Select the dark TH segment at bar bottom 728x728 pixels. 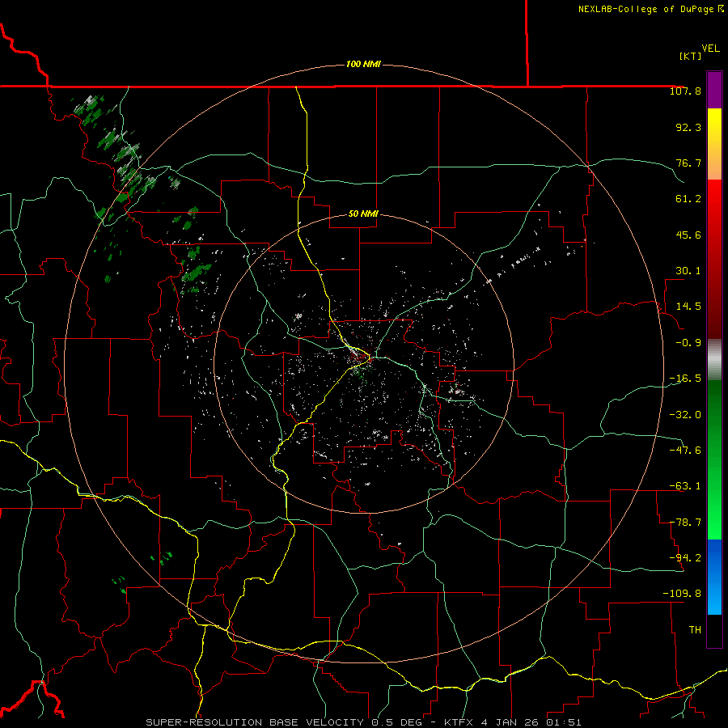point(714,630)
